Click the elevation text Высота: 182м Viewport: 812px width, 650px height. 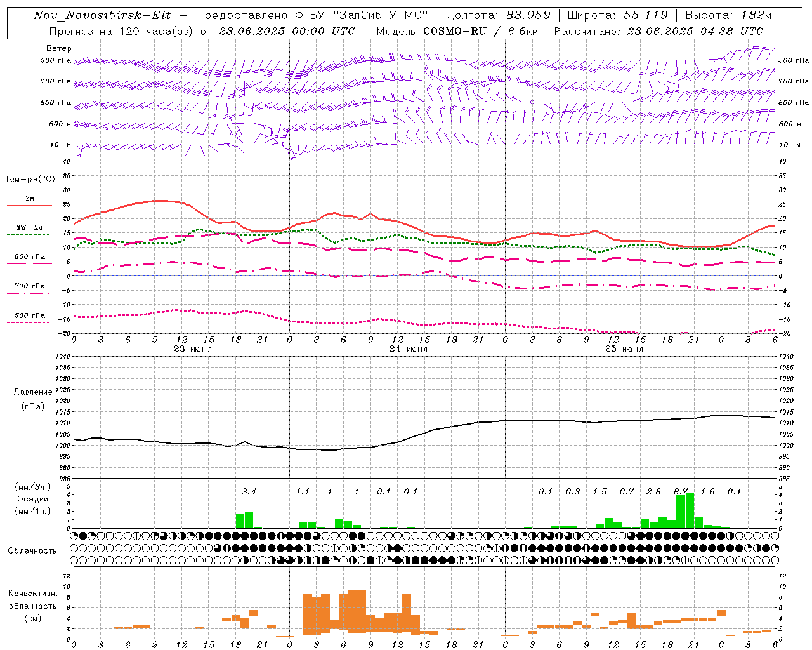point(728,15)
